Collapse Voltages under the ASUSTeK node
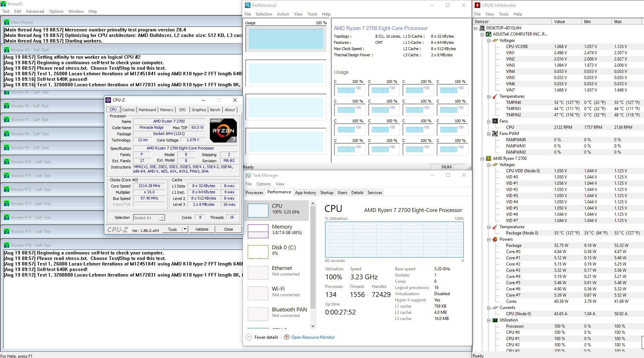This screenshot has height=358, width=644. pyautogui.click(x=489, y=40)
